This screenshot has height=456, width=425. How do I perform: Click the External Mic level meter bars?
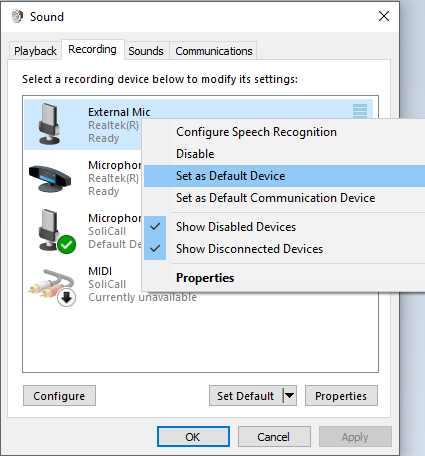tap(360, 111)
